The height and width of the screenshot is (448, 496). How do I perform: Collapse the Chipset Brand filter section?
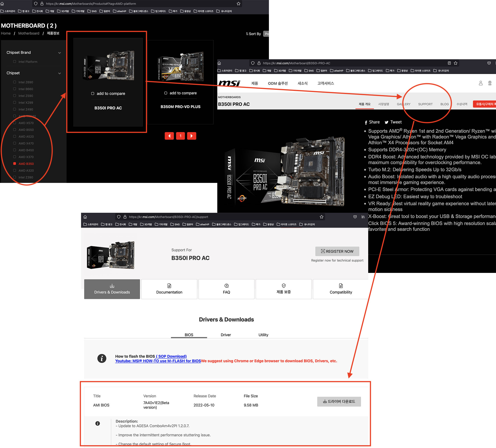59,53
